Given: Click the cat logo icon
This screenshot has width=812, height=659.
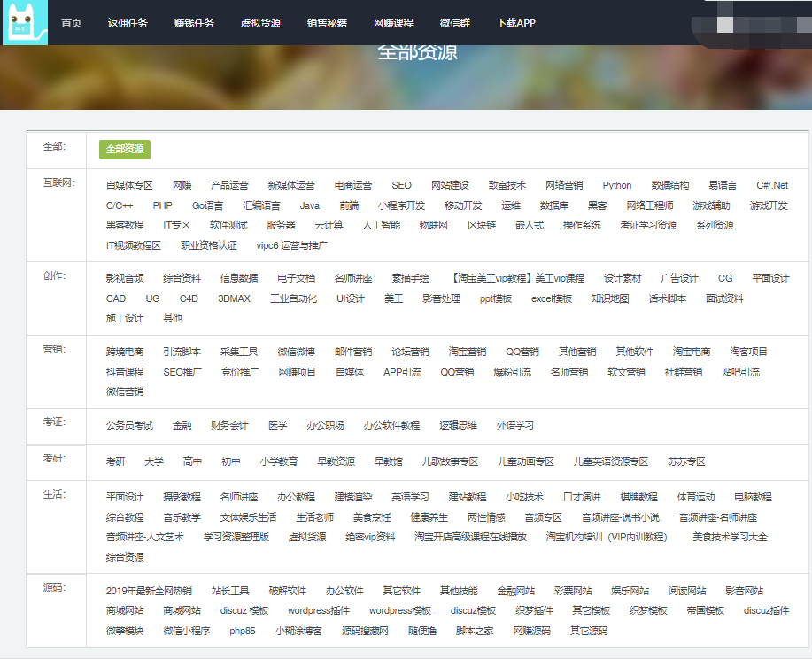Looking at the screenshot, I should 26,23.
